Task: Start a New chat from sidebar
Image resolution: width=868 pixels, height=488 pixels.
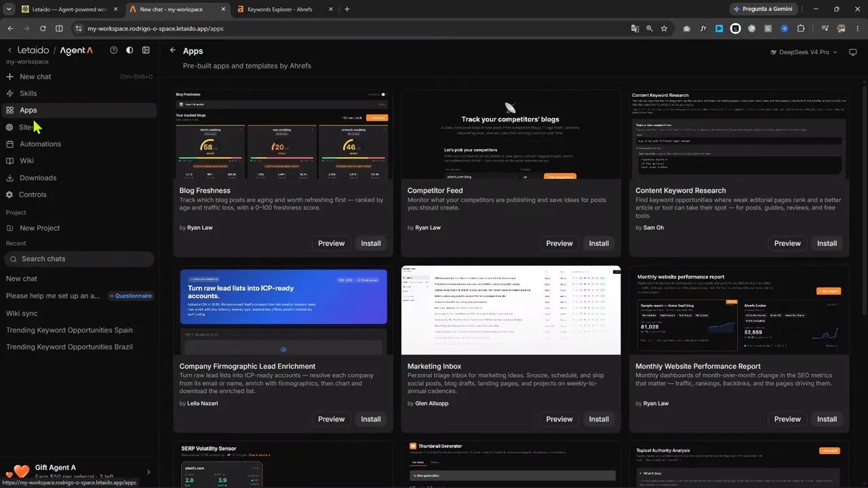Action: pos(79,77)
